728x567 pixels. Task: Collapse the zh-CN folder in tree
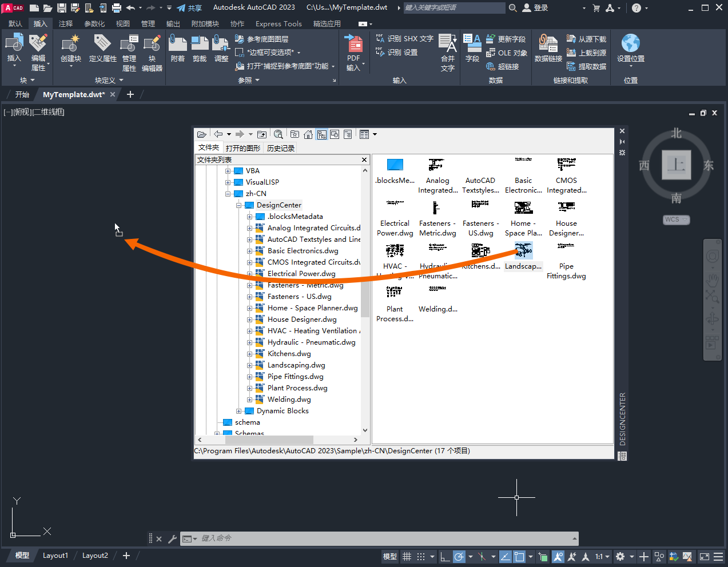(228, 194)
